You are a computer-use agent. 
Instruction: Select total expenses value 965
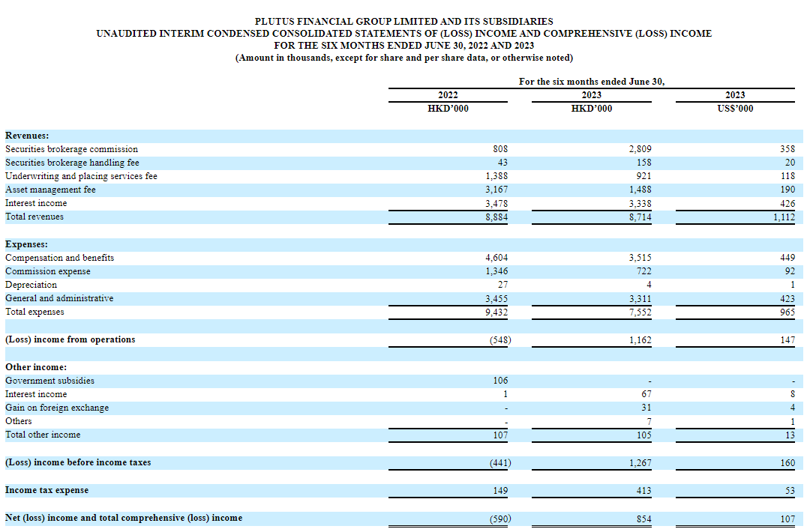[787, 312]
